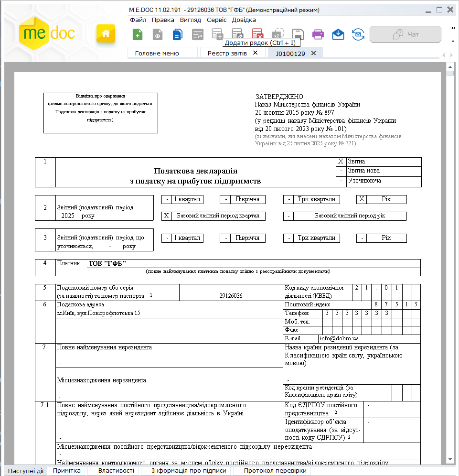Image resolution: width=459 pixels, height=476 pixels.
Task: Click the green create new document icon
Action: click(138, 34)
